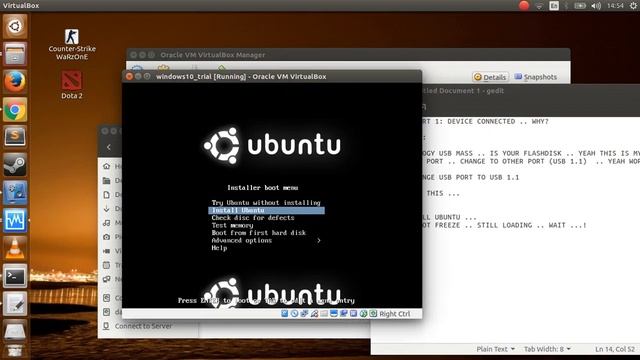Click the windows10_trial VM window title bar

[272, 76]
